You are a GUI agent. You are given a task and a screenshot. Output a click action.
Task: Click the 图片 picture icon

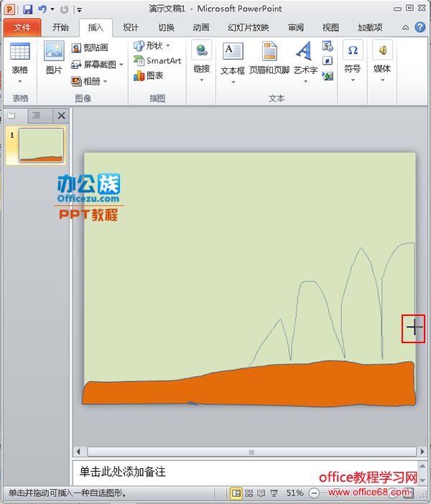coord(54,51)
